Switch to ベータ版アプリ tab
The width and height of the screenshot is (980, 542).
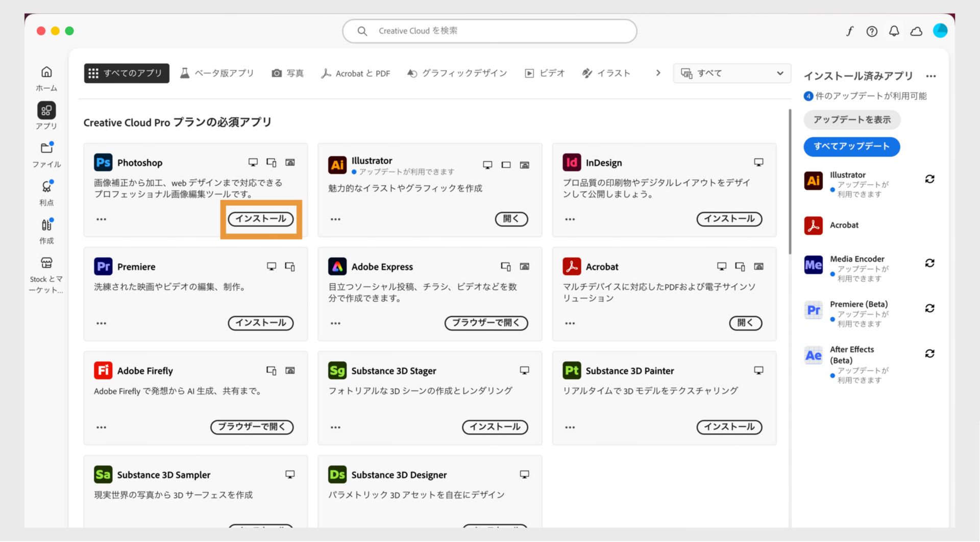point(217,73)
